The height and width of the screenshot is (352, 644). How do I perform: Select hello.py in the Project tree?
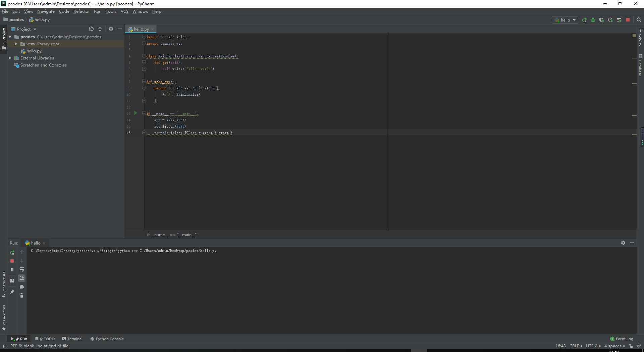pos(34,51)
